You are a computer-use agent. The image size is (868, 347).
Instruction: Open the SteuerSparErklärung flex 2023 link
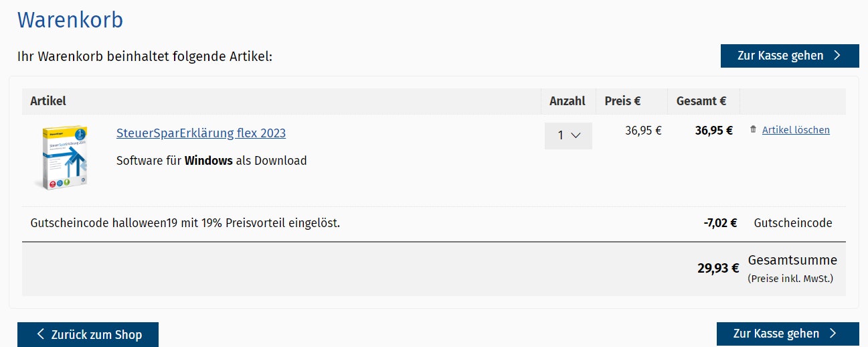coord(201,133)
